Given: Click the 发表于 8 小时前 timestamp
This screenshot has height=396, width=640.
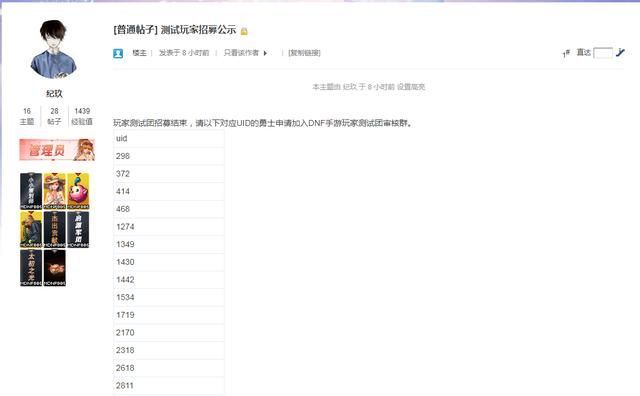Looking at the screenshot, I should point(184,53).
